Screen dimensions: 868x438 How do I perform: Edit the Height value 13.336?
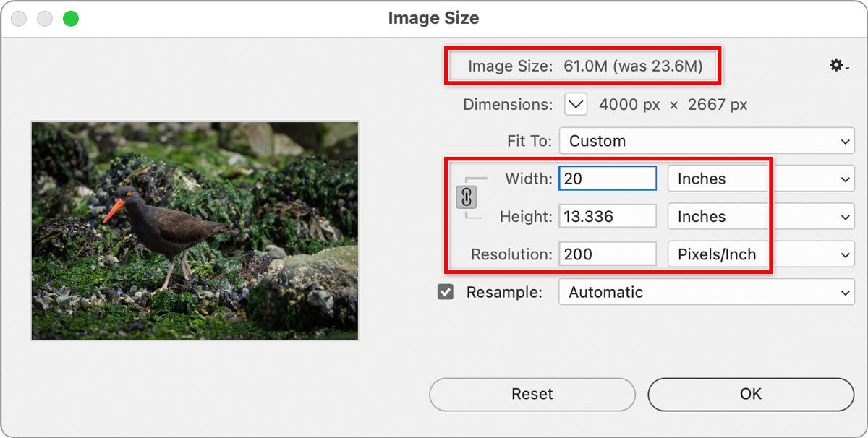pyautogui.click(x=607, y=216)
